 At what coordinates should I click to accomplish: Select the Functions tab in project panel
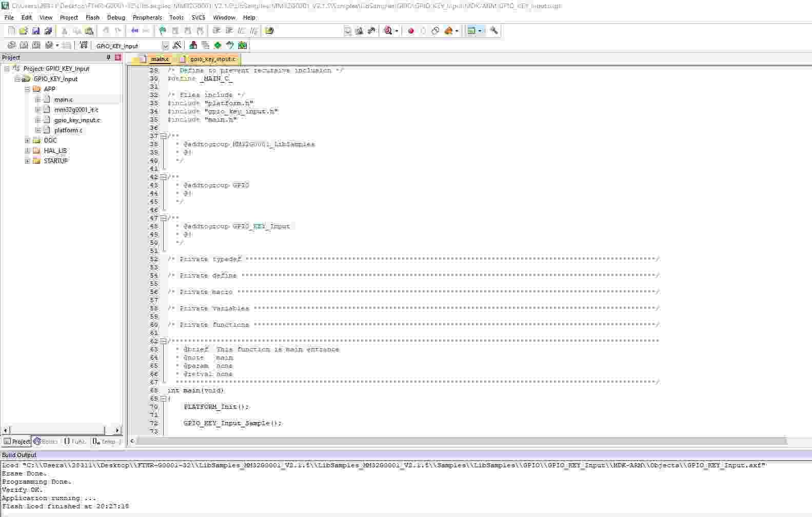75,442
